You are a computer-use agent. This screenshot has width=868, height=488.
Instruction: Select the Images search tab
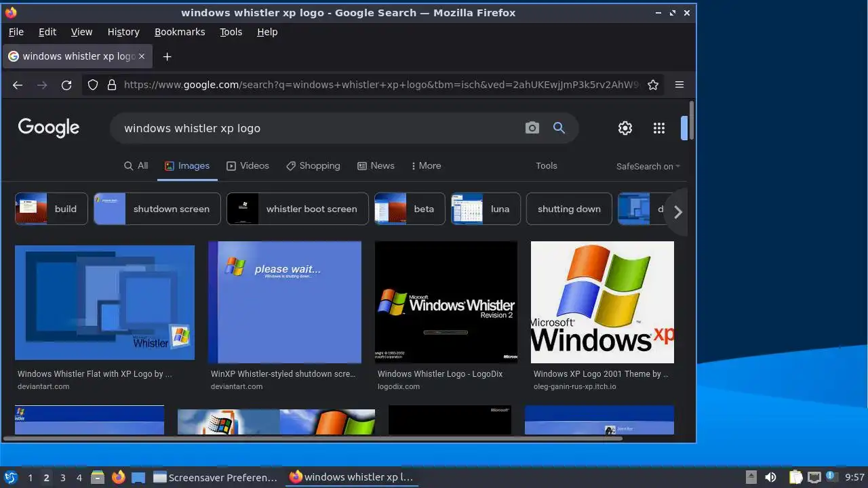(x=187, y=165)
